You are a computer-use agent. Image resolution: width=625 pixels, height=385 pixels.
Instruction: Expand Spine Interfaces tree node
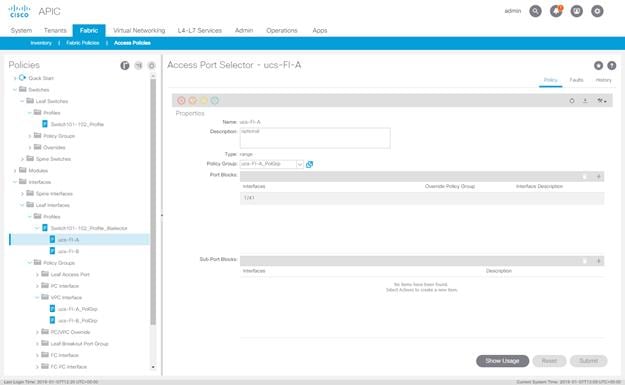[22, 194]
